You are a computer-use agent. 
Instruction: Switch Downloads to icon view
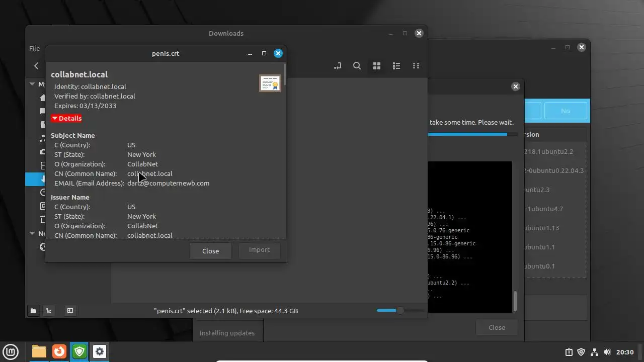coord(376,66)
